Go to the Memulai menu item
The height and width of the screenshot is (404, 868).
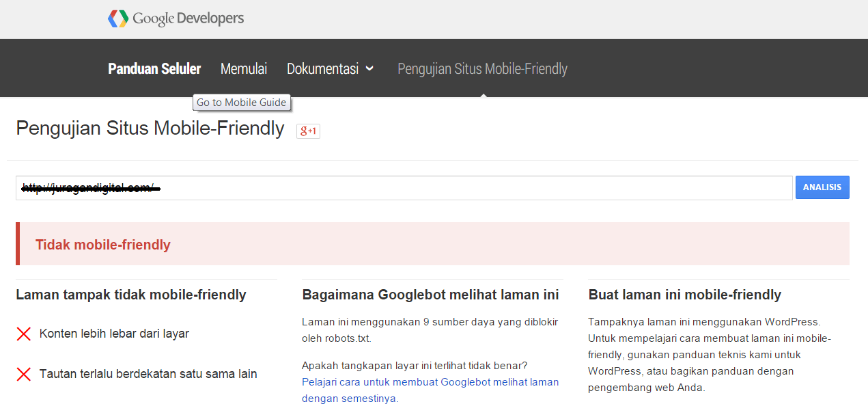(244, 68)
